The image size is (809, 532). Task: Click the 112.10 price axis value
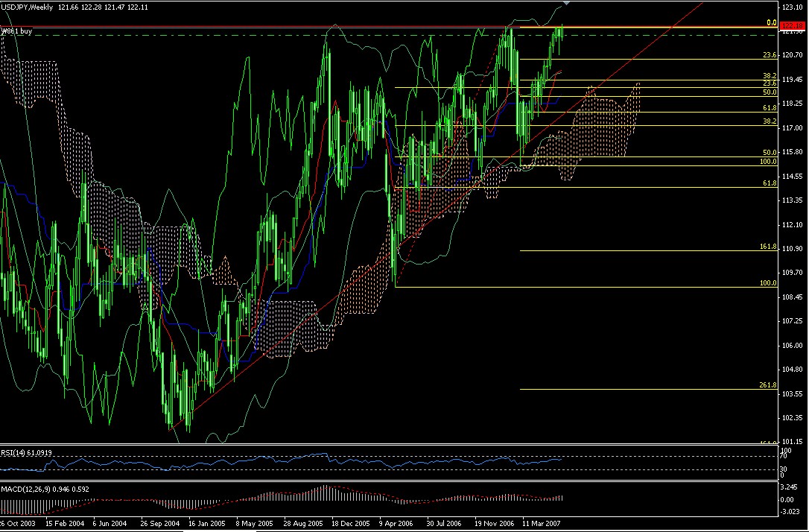coord(792,225)
